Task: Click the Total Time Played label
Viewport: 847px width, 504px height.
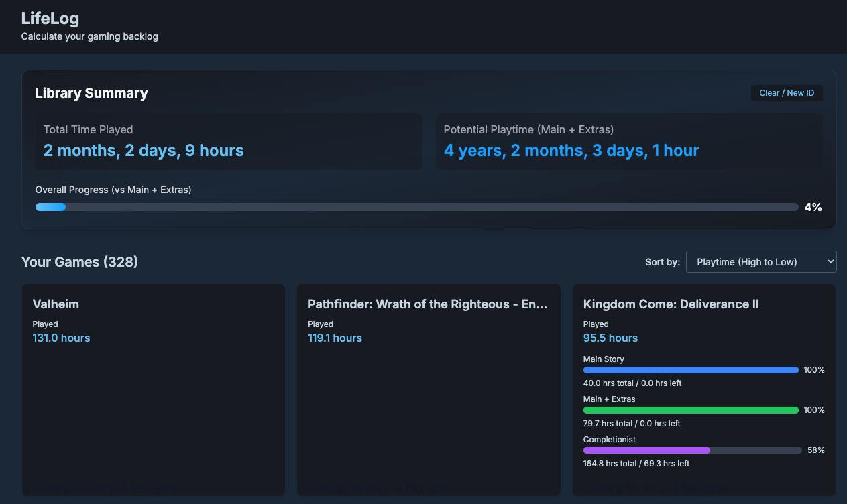Action: point(89,129)
